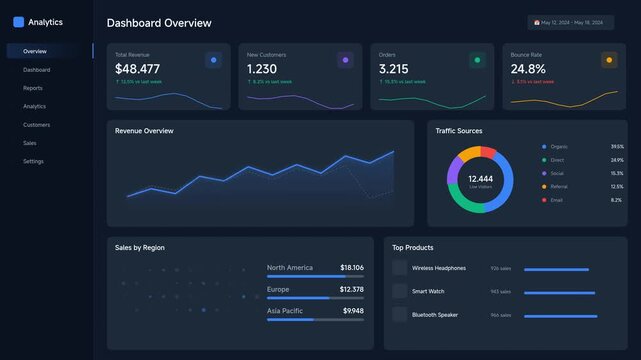Click the North America region label

(290, 268)
